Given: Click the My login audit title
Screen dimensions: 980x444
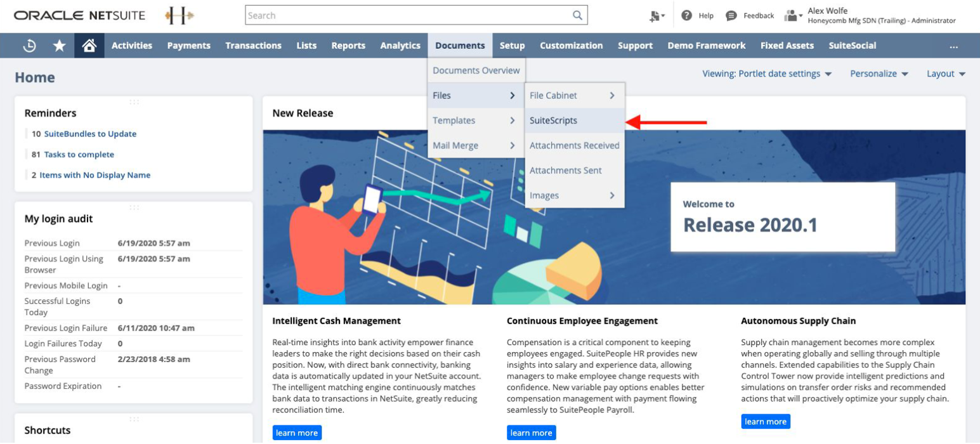Looking at the screenshot, I should [58, 219].
